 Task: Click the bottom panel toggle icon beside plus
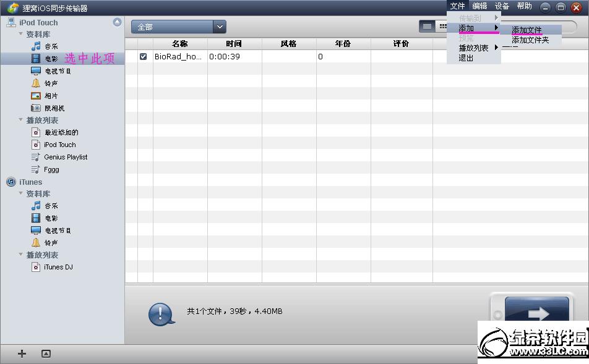46,353
